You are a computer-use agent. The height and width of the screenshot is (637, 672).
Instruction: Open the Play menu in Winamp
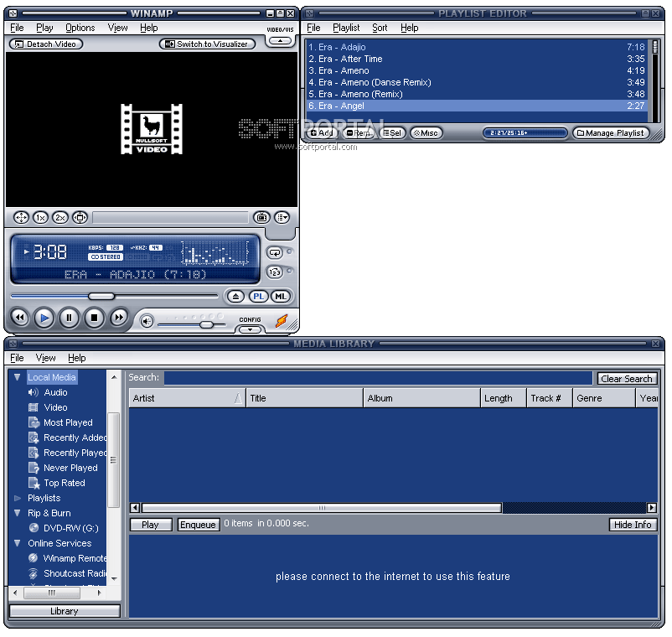click(44, 28)
